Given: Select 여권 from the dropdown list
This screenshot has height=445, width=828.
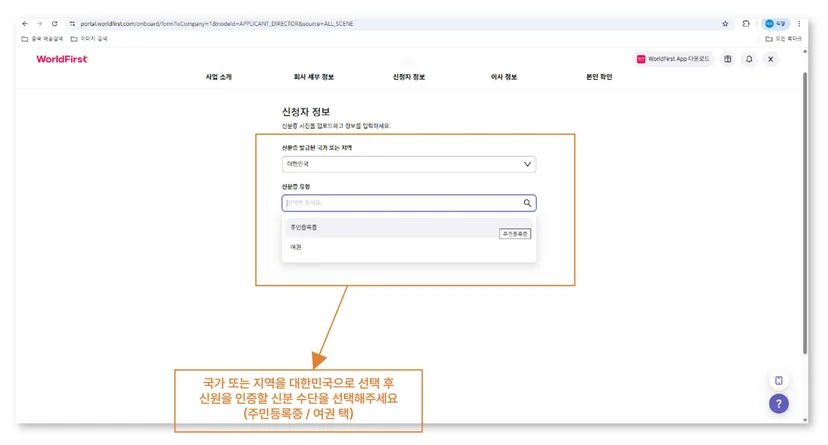Looking at the screenshot, I should coord(409,247).
